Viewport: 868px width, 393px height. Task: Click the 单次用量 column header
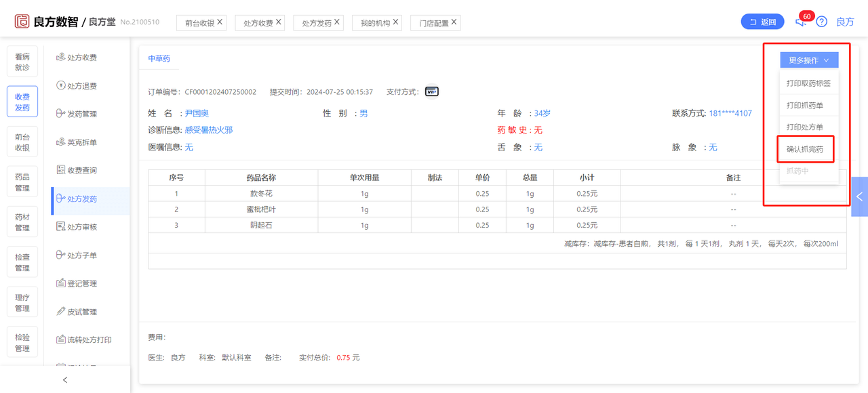click(364, 178)
